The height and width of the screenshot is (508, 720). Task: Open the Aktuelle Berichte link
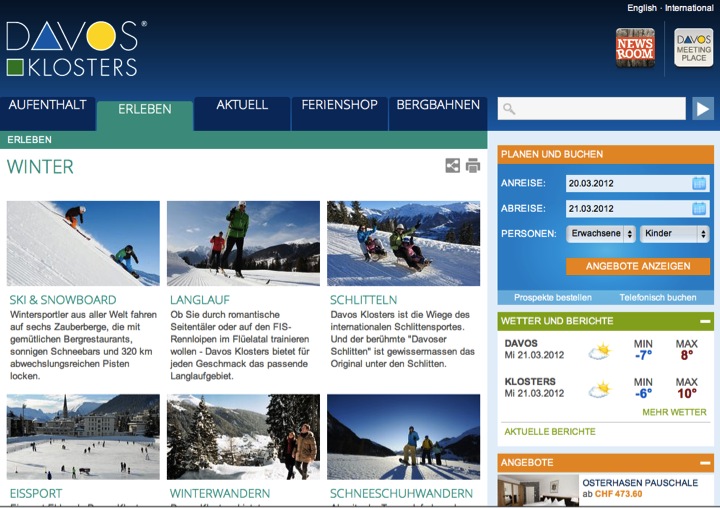[550, 432]
